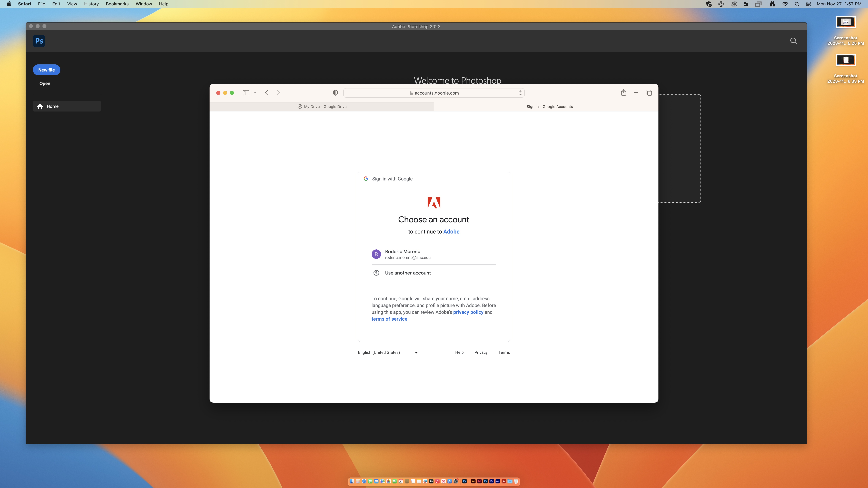Click the search icon in Photoshop home screen
868x488 pixels.
[794, 41]
